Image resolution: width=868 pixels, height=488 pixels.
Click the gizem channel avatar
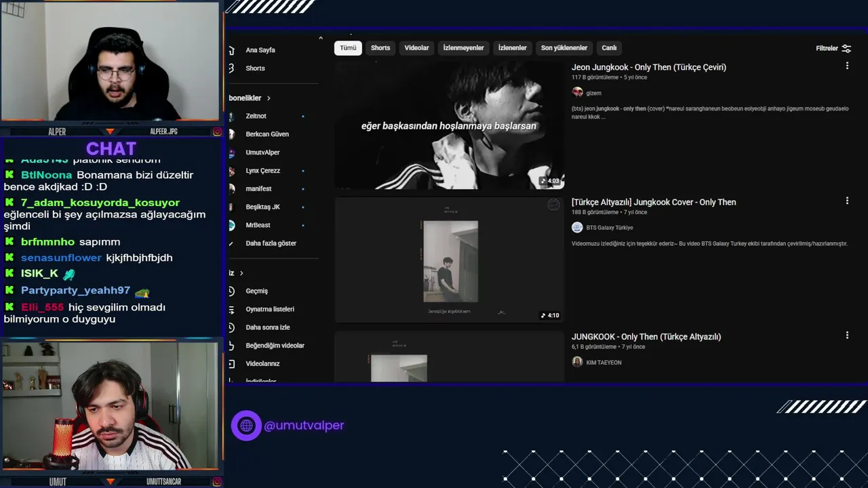[577, 92]
